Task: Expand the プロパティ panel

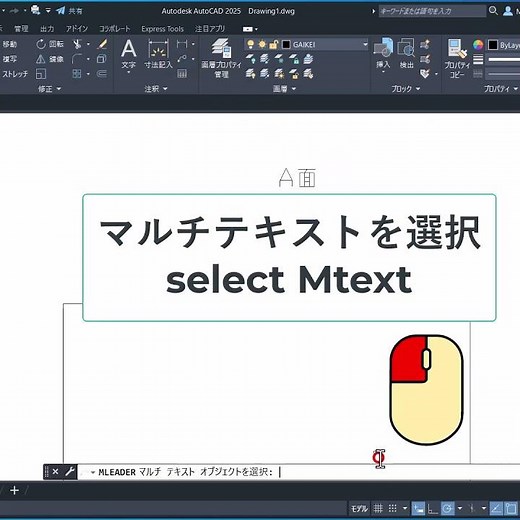Action: [x=500, y=89]
